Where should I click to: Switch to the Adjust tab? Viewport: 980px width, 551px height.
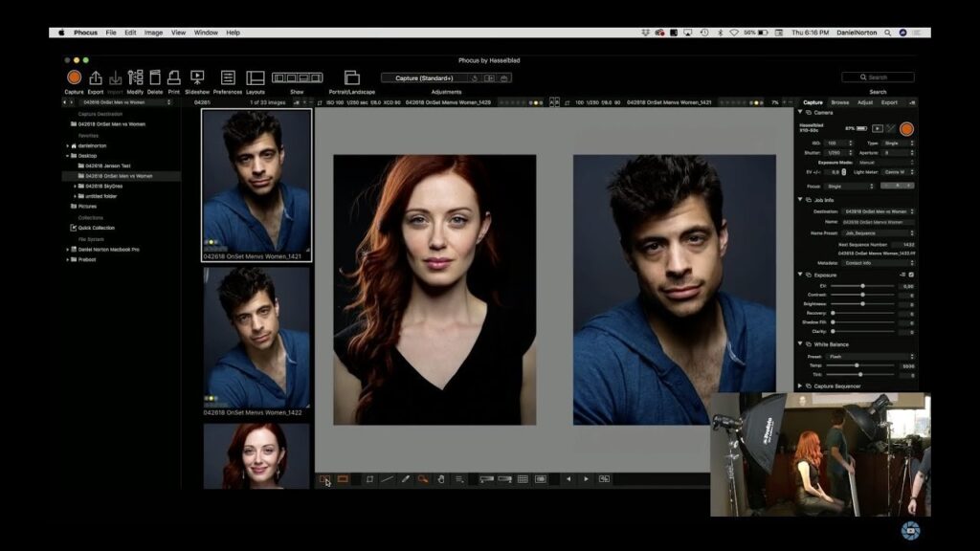pyautogui.click(x=865, y=102)
